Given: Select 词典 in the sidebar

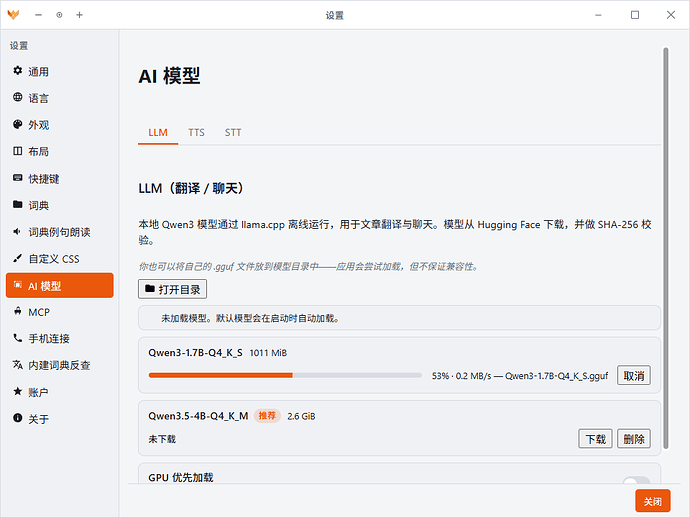Looking at the screenshot, I should pyautogui.click(x=59, y=205).
